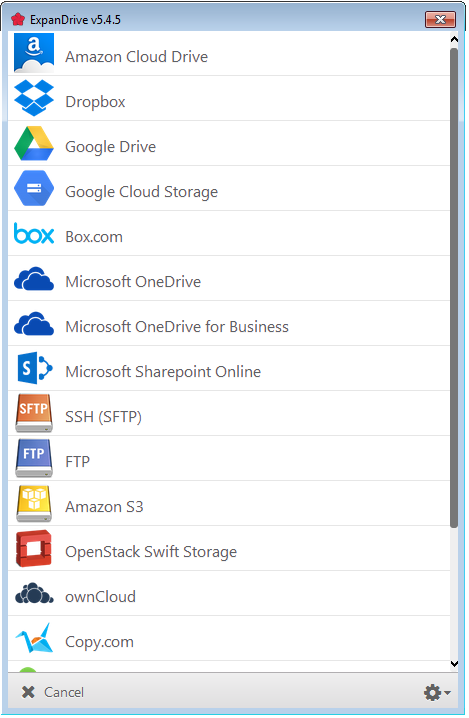The width and height of the screenshot is (469, 718).
Task: Click the Google Cloud Storage hexagon icon
Action: [34, 189]
